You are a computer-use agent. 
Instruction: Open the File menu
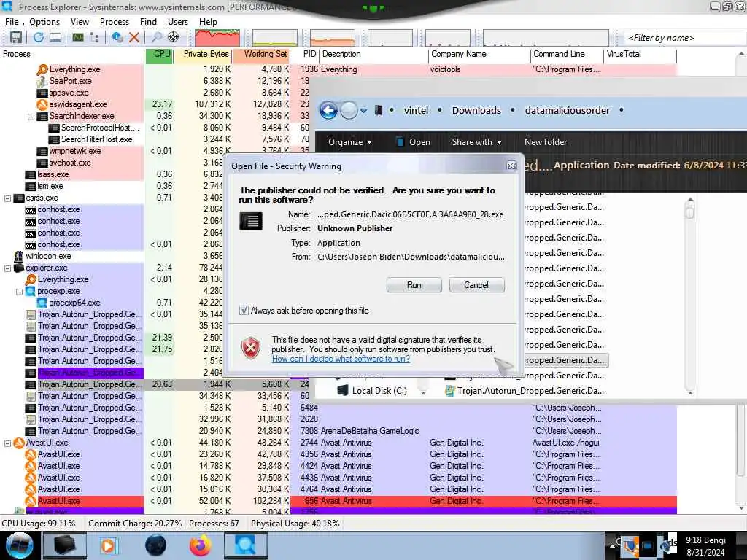[x=12, y=22]
